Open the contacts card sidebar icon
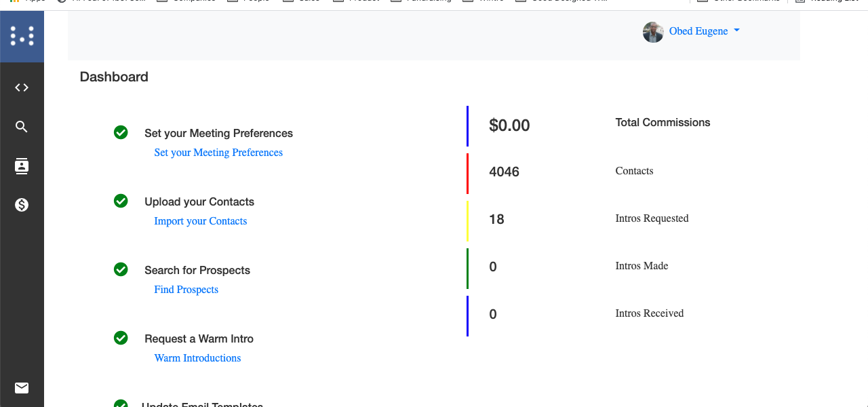868x407 pixels. 22,166
